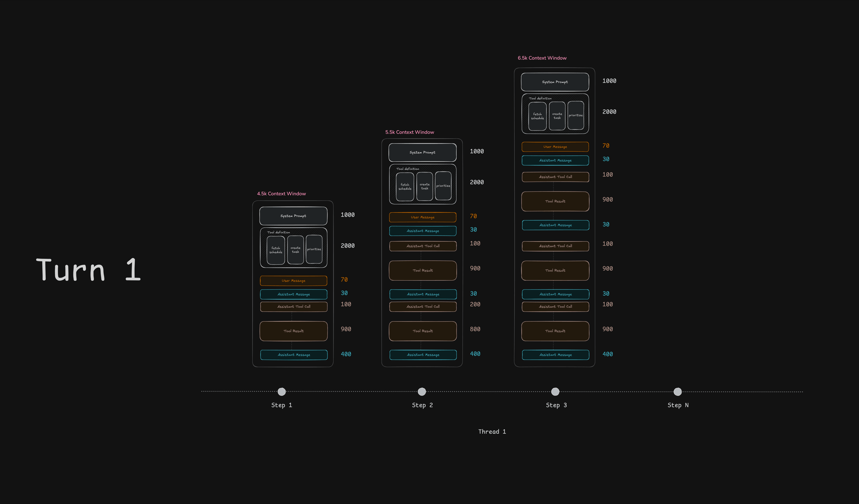Click "create task" tool in 6.5k window
Screen dimensions: 859x504
(557, 116)
